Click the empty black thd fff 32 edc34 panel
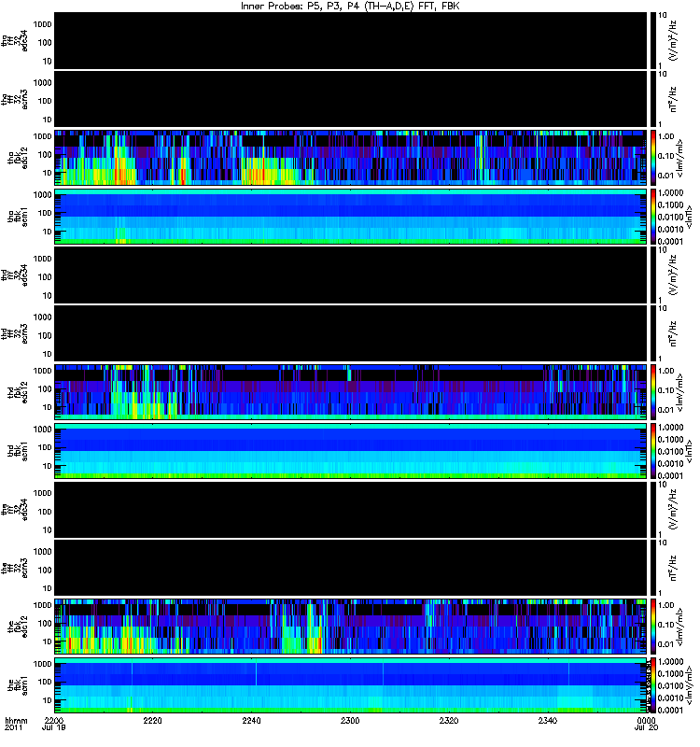The image size is (700, 747). (x=350, y=275)
